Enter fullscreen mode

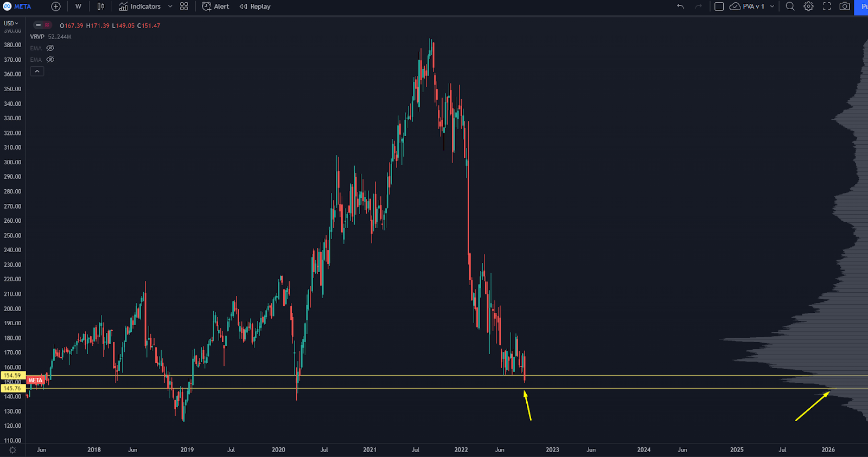(827, 7)
